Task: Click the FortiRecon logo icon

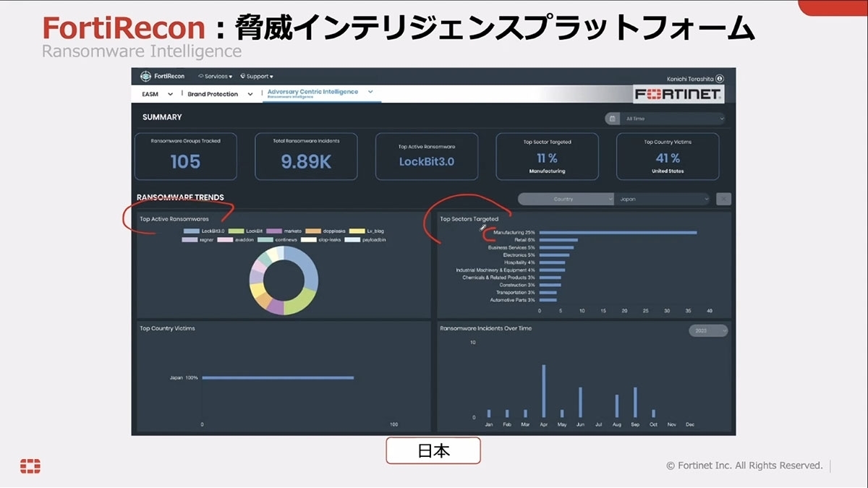Action: [145, 76]
